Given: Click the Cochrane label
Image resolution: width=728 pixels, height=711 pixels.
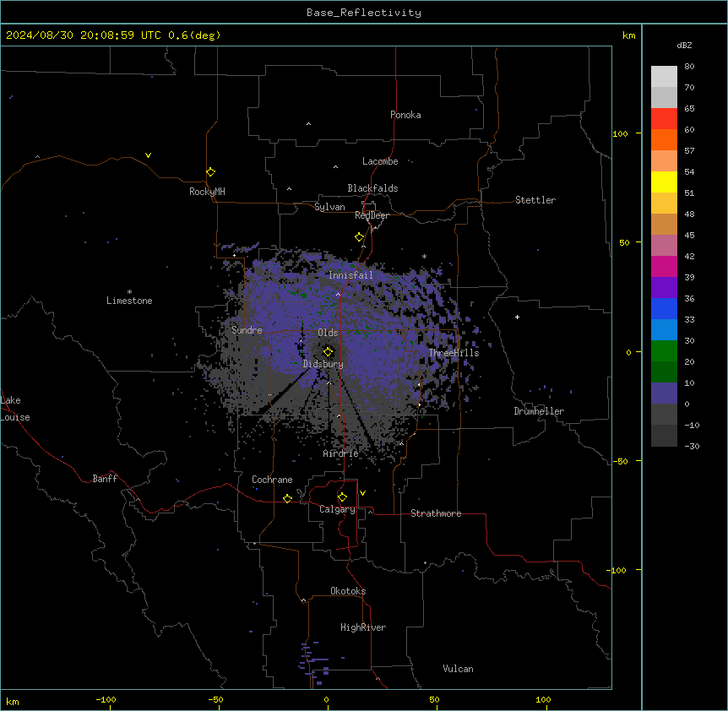Looking at the screenshot, I should (x=272, y=480).
